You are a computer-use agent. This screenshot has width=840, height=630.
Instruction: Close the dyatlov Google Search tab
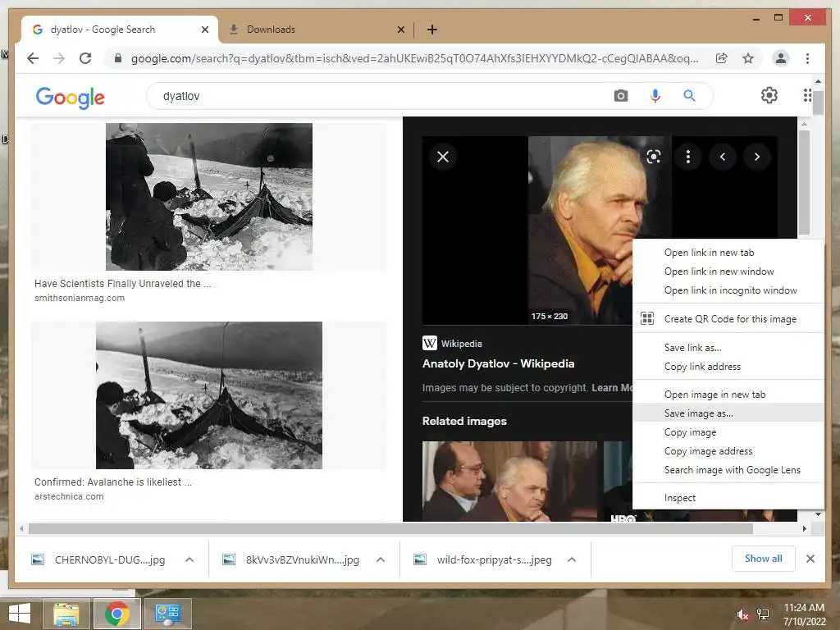pos(204,30)
